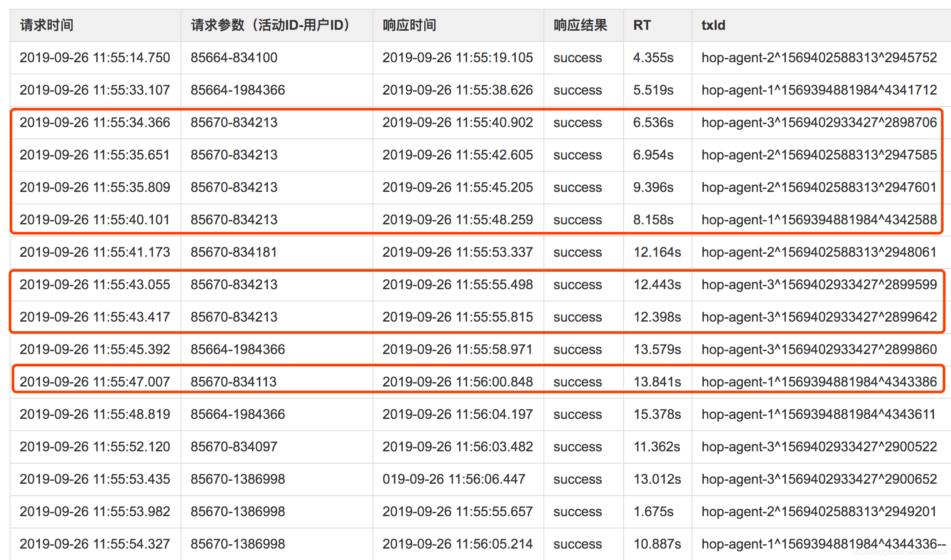This screenshot has height=560, width=951.
Task: Select txId ending in 2945752
Action: coord(819,58)
